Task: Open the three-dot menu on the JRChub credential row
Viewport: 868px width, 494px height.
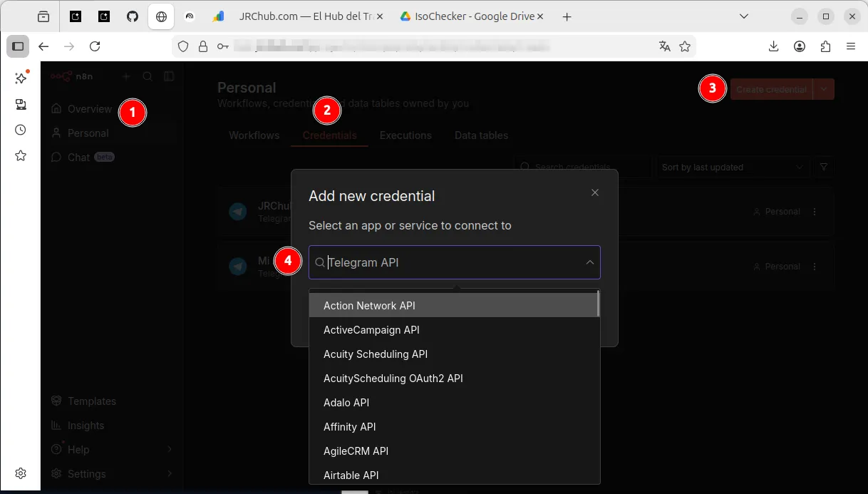Action: click(815, 212)
